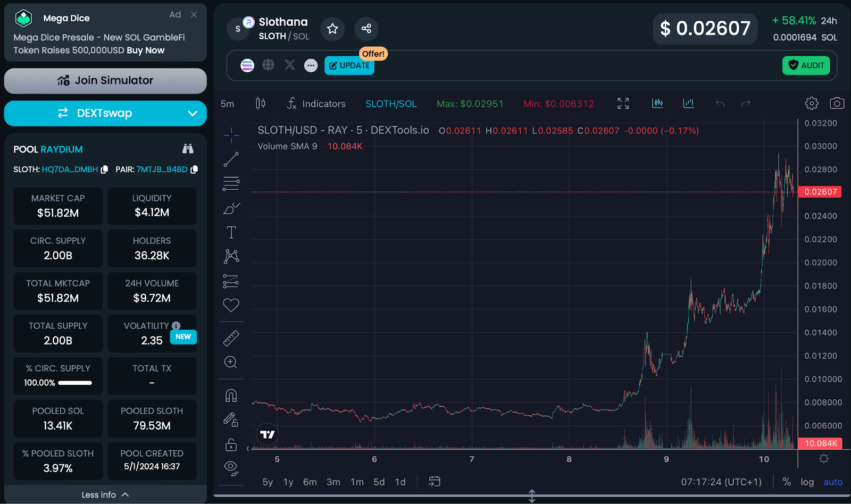Viewport: 851px width, 504px height.
Task: Select the heart favorites icon tool
Action: 231,305
